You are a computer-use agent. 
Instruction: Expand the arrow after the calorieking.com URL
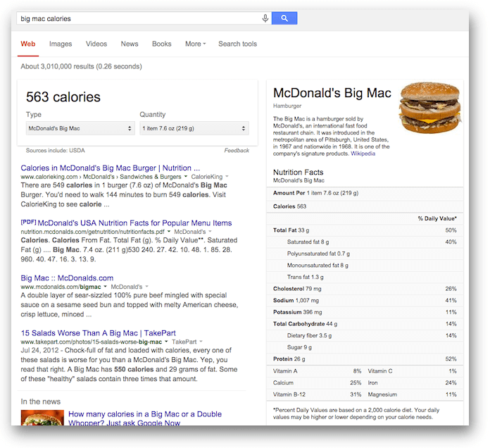[x=186, y=177]
